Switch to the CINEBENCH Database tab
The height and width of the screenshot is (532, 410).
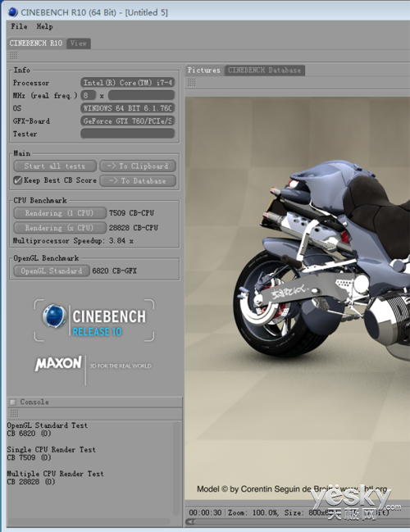[264, 70]
